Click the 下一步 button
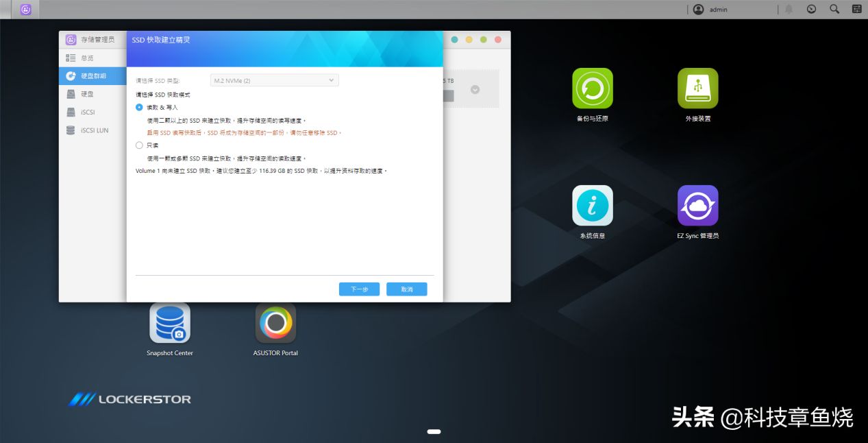 coord(359,289)
